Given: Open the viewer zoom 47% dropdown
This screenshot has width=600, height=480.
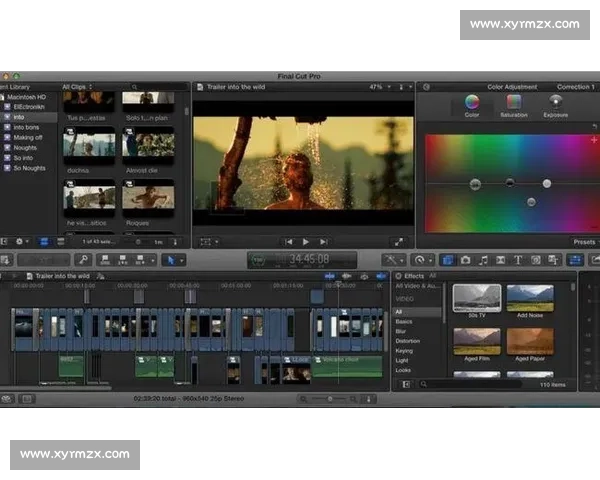Looking at the screenshot, I should pos(379,87).
